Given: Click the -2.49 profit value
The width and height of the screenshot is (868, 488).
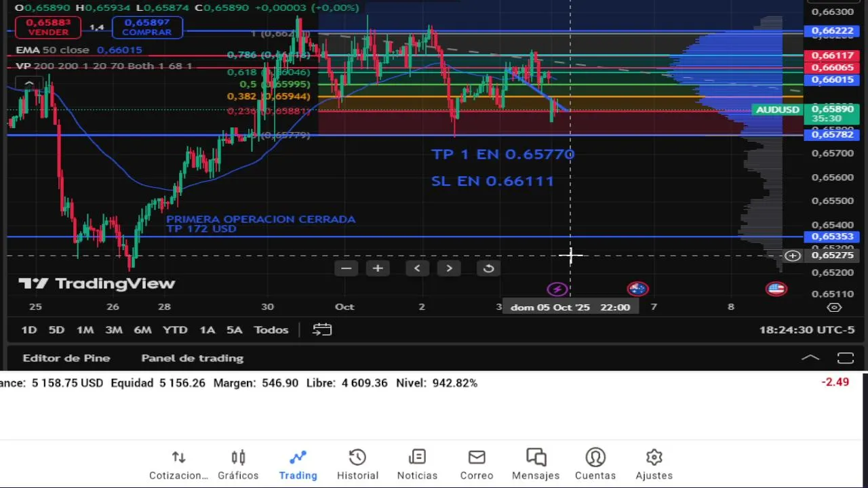Looking at the screenshot, I should tap(835, 382).
